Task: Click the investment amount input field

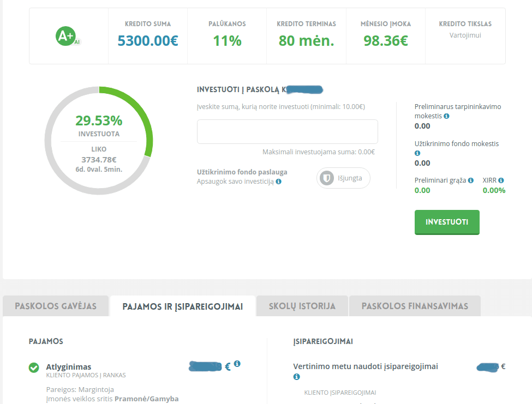Action: click(x=287, y=131)
